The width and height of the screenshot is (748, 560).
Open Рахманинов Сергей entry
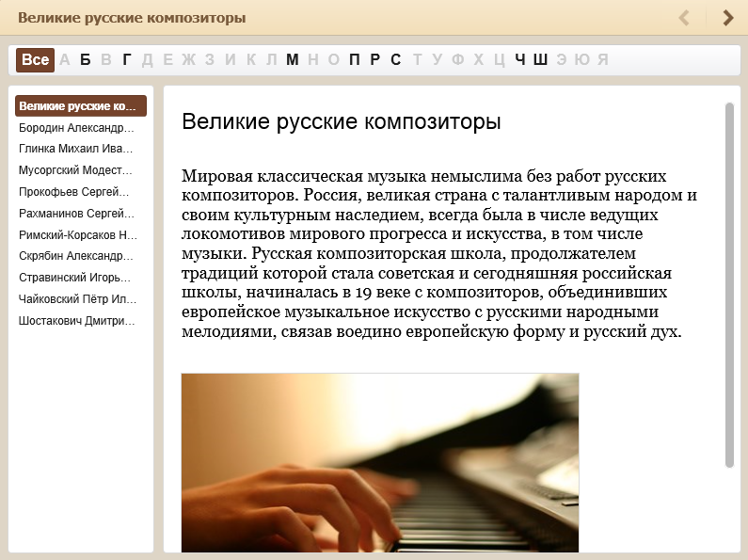click(x=77, y=214)
